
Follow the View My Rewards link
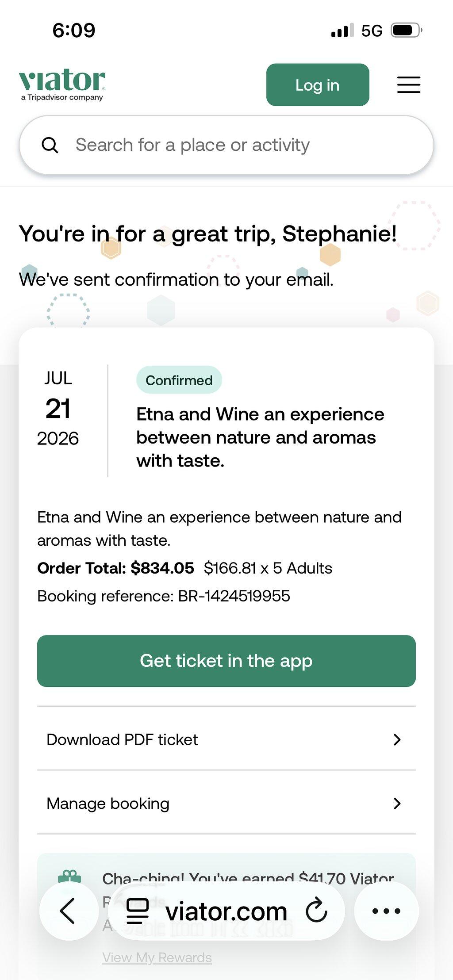click(x=157, y=957)
